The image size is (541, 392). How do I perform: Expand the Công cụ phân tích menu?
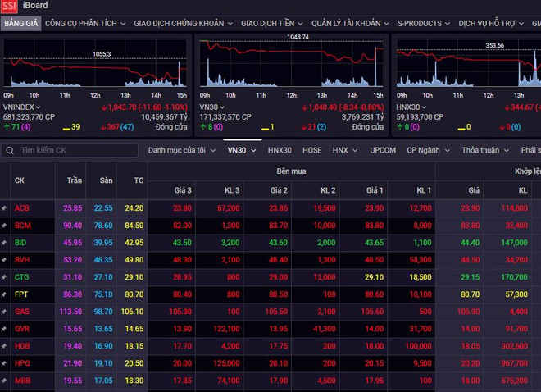pyautogui.click(x=85, y=24)
